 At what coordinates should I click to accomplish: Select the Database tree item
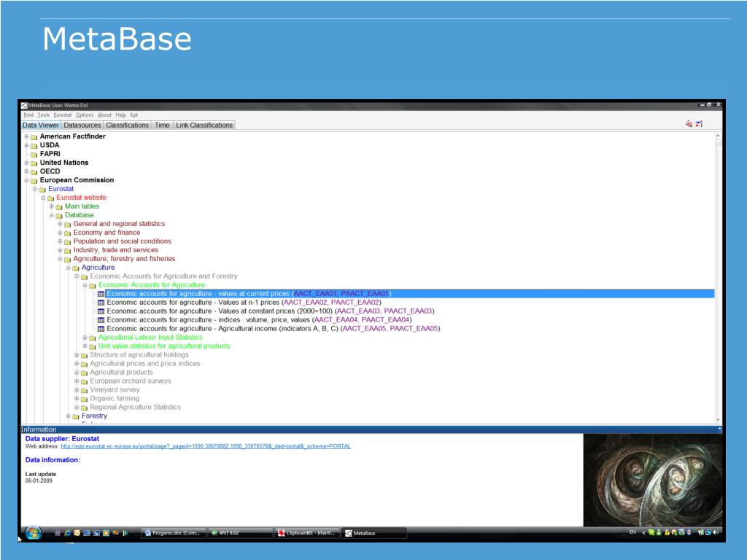[x=80, y=215]
